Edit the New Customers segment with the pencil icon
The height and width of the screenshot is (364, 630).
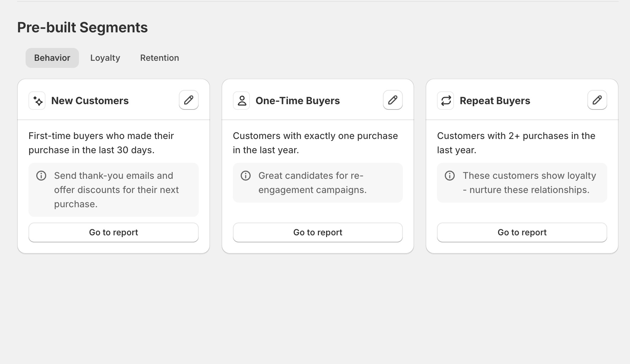[x=188, y=100]
